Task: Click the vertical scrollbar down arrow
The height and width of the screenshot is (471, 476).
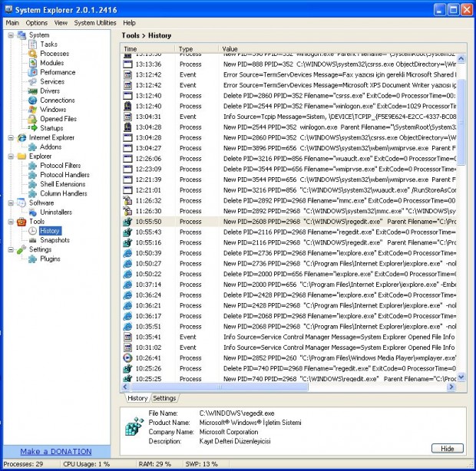Action: 461,377
